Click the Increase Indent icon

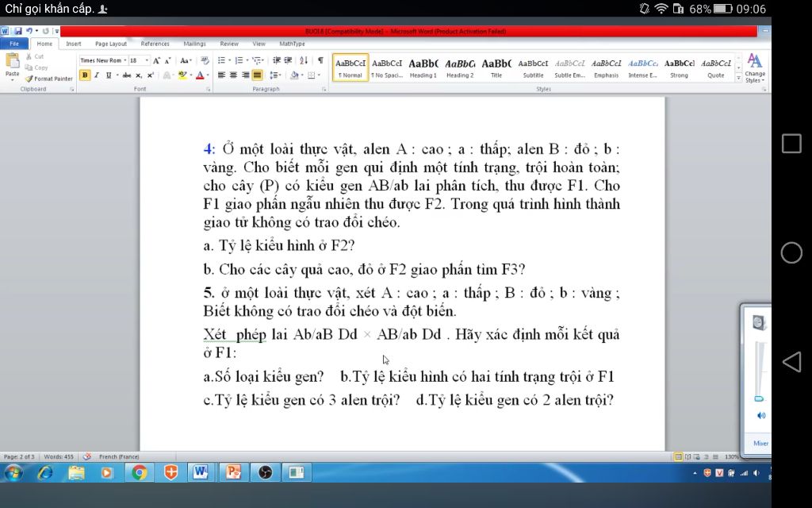pyautogui.click(x=288, y=60)
